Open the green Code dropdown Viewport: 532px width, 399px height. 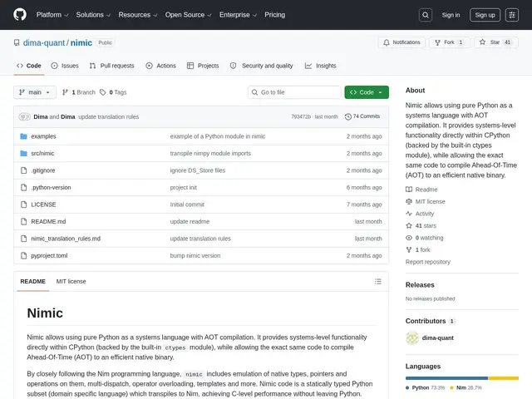(367, 92)
